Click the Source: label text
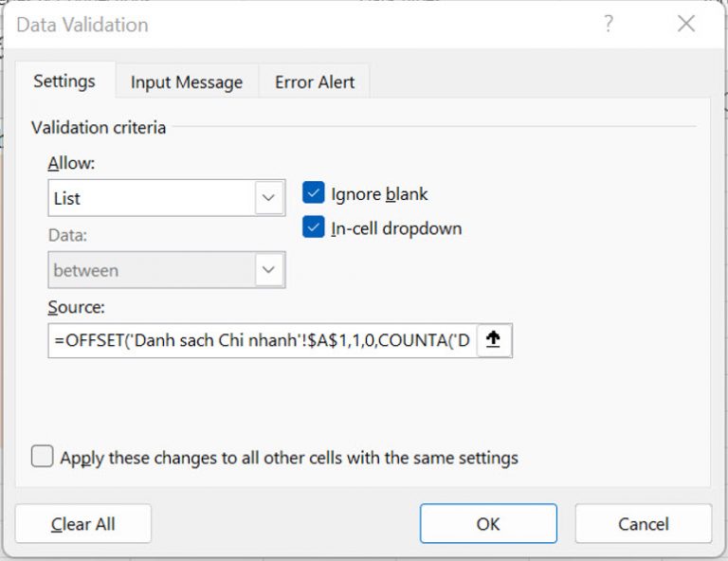The width and height of the screenshot is (728, 561). (x=76, y=307)
